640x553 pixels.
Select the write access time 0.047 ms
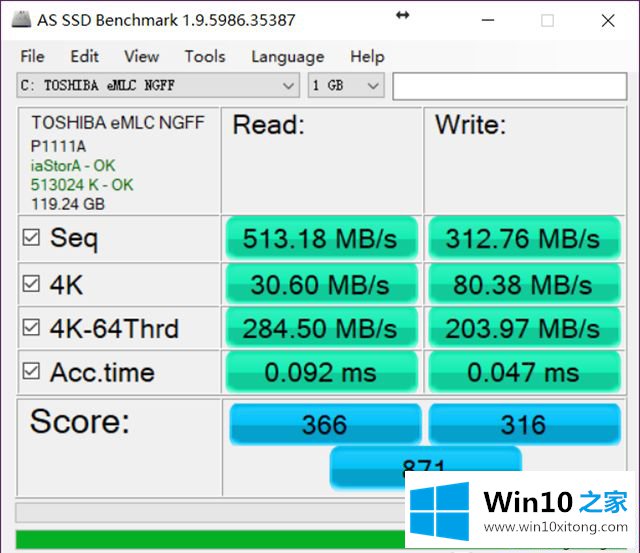click(x=524, y=372)
